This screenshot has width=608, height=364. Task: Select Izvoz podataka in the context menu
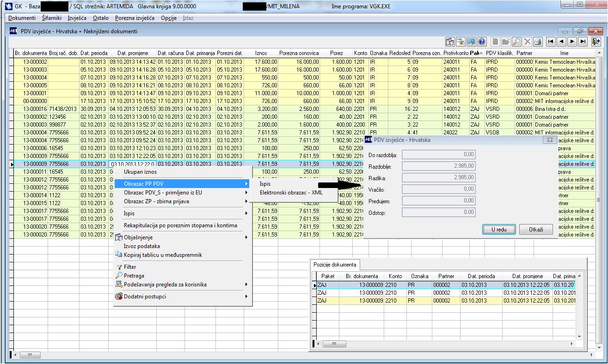click(x=183, y=246)
